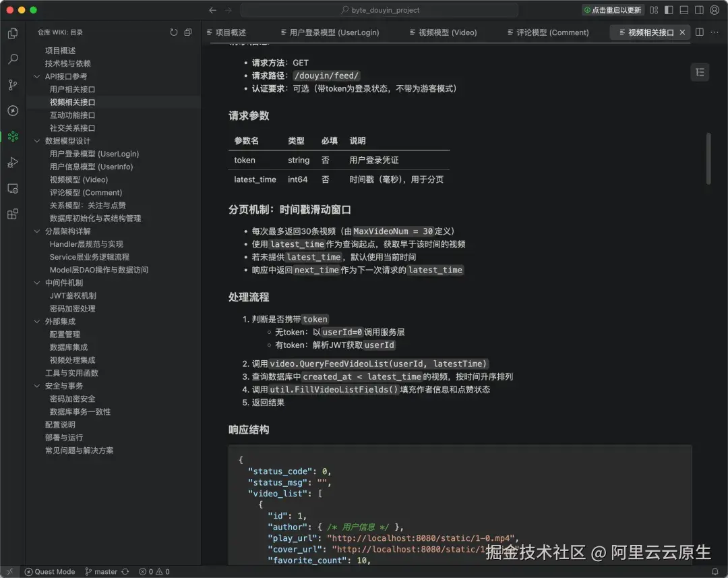Viewport: 728px width, 578px height.
Task: Open 技术栈与依赖 in wiki tree
Action: pos(68,63)
